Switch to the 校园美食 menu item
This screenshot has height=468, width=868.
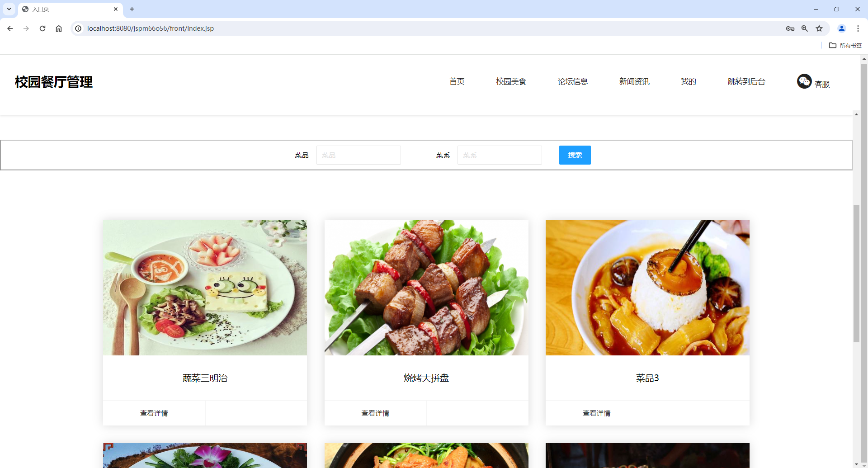pos(510,81)
